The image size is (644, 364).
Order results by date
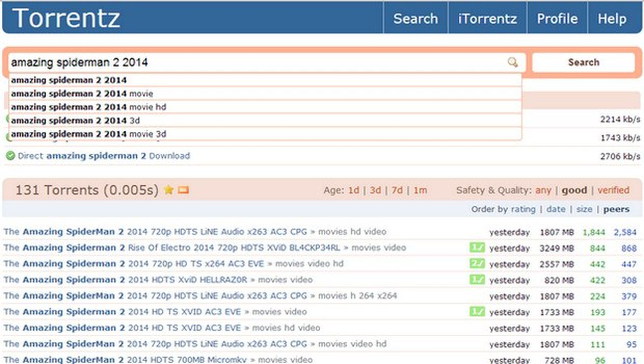coord(556,209)
